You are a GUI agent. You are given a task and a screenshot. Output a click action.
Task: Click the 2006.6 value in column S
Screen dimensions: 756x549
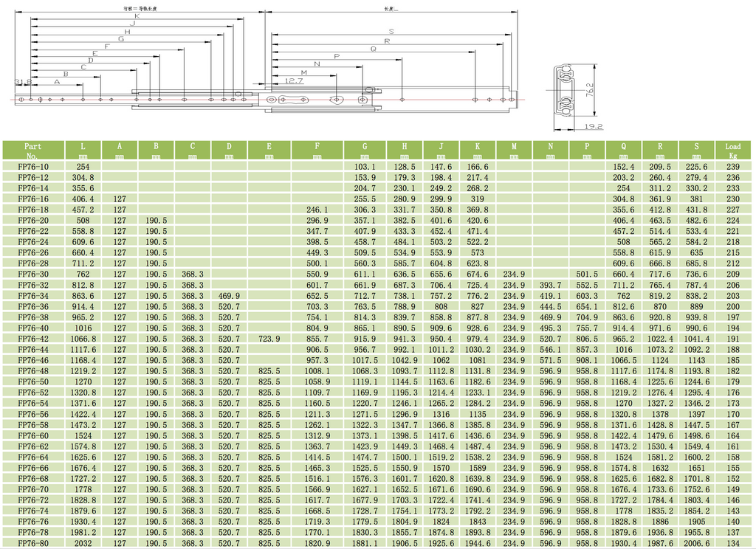[x=696, y=542]
